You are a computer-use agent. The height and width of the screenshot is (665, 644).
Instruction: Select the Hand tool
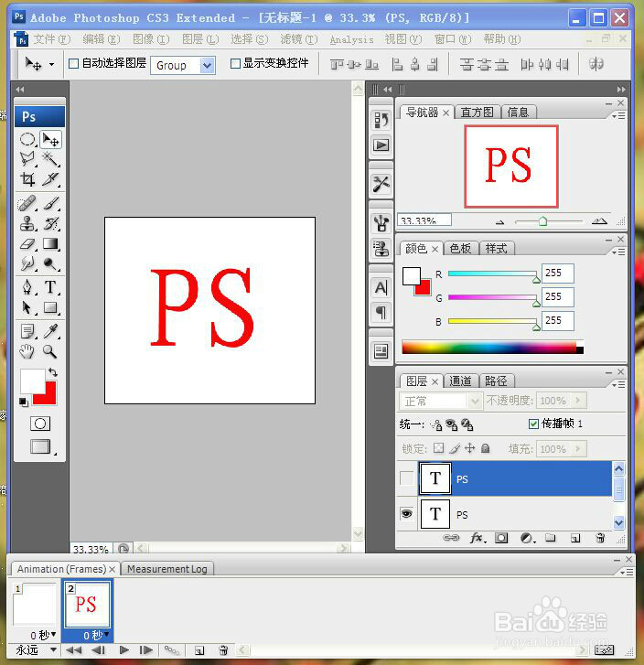27,351
